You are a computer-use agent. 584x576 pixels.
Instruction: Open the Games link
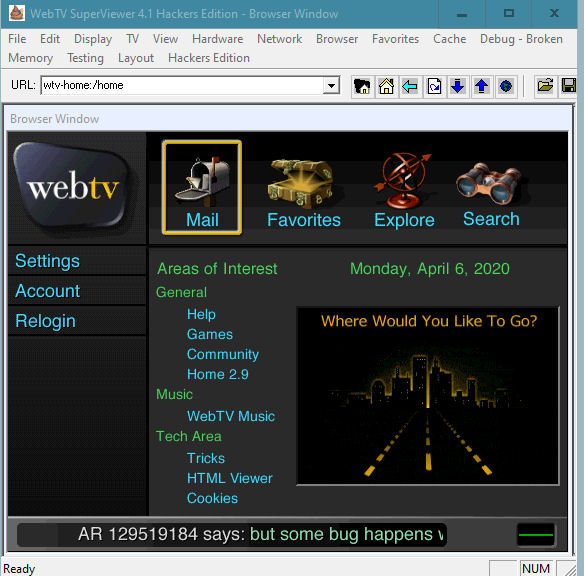[x=210, y=334]
